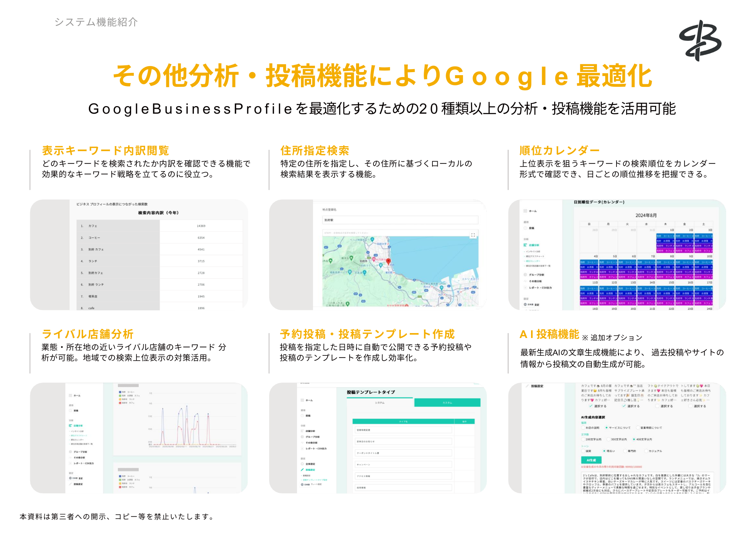Open 全体設定 in template screen sidebar
The width and height of the screenshot is (756, 534).
tap(310, 464)
